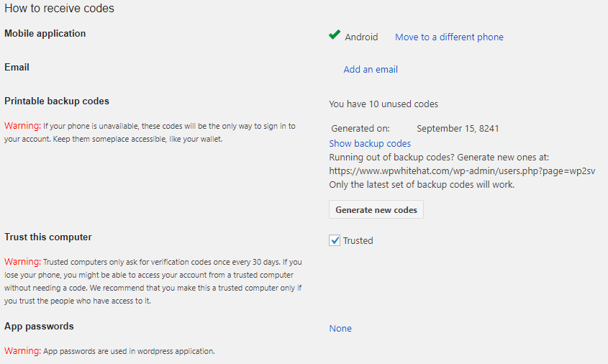Click the Android device label

(x=361, y=37)
